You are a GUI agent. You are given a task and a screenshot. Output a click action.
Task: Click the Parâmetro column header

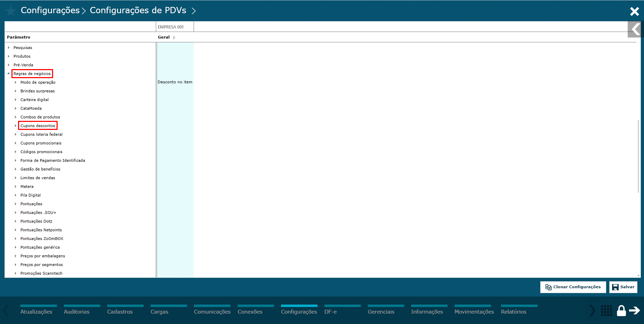pyautogui.click(x=19, y=37)
